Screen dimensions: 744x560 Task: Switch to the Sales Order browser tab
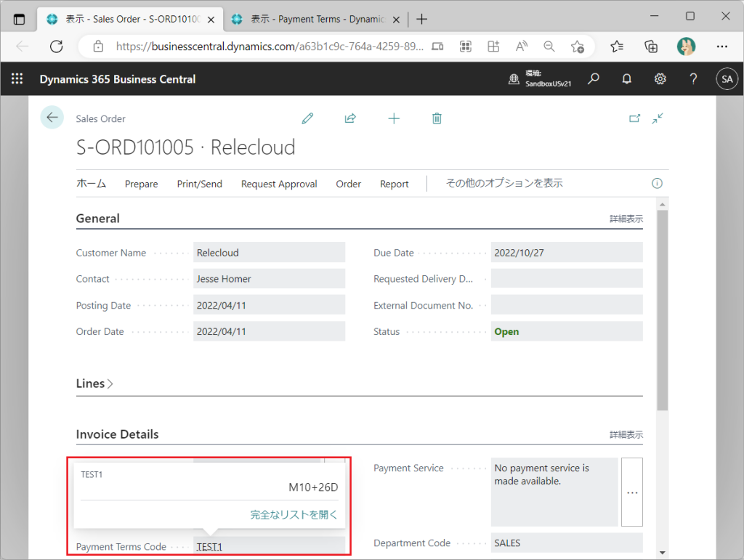click(131, 20)
